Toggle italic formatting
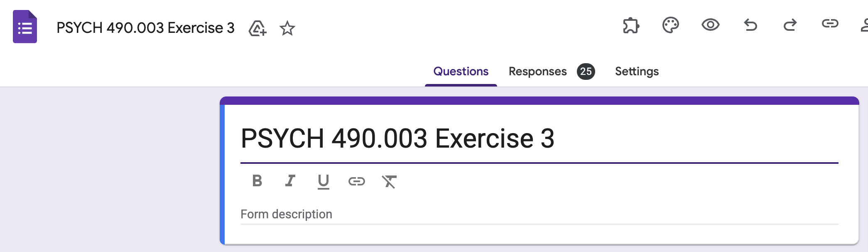The height and width of the screenshot is (252, 868). pyautogui.click(x=290, y=181)
